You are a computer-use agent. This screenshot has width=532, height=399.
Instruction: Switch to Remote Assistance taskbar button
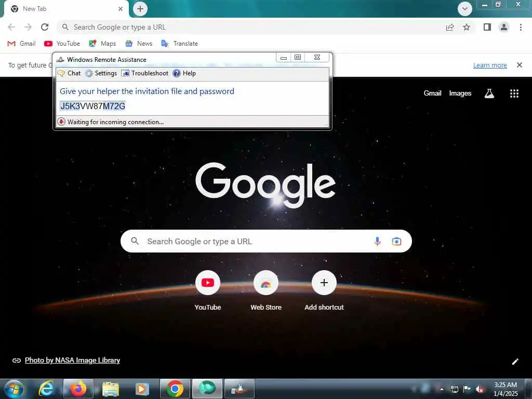click(x=240, y=389)
